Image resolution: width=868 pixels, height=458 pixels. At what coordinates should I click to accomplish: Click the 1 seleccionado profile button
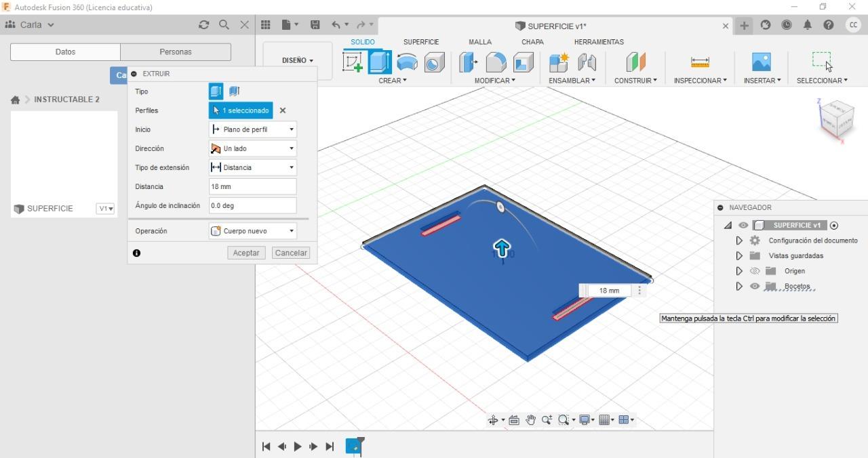241,110
